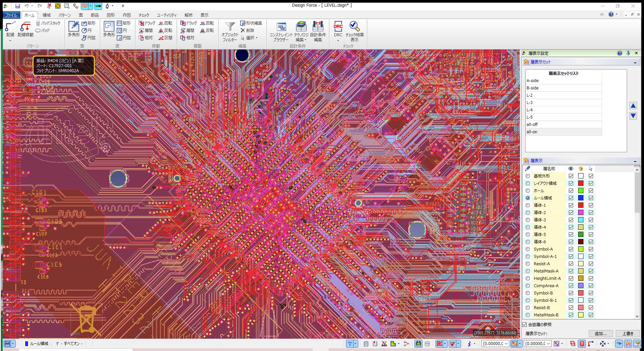The image size is (644, 351).
Task: Click the color swatch for CompArea-A
Action: coord(581,286)
